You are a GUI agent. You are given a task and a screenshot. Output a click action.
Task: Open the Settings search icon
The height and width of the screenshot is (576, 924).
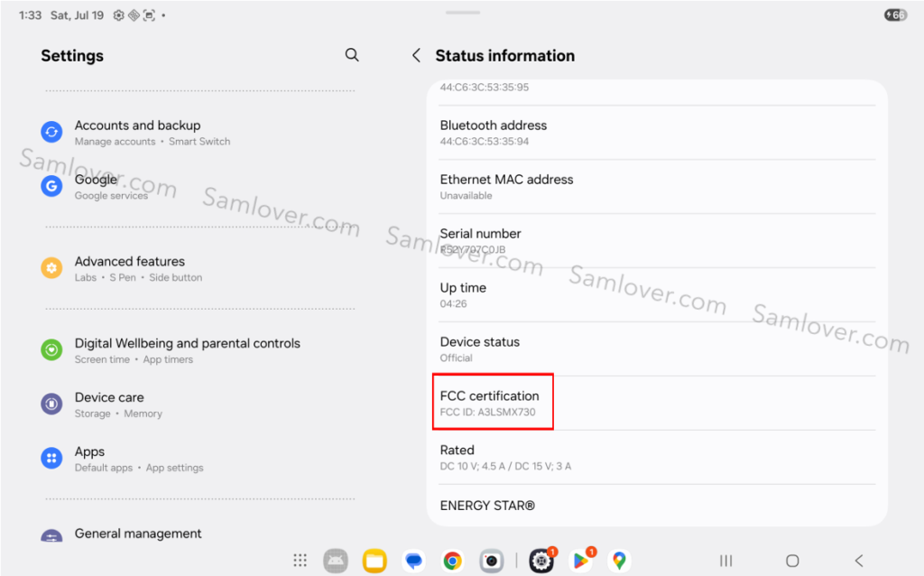[352, 55]
